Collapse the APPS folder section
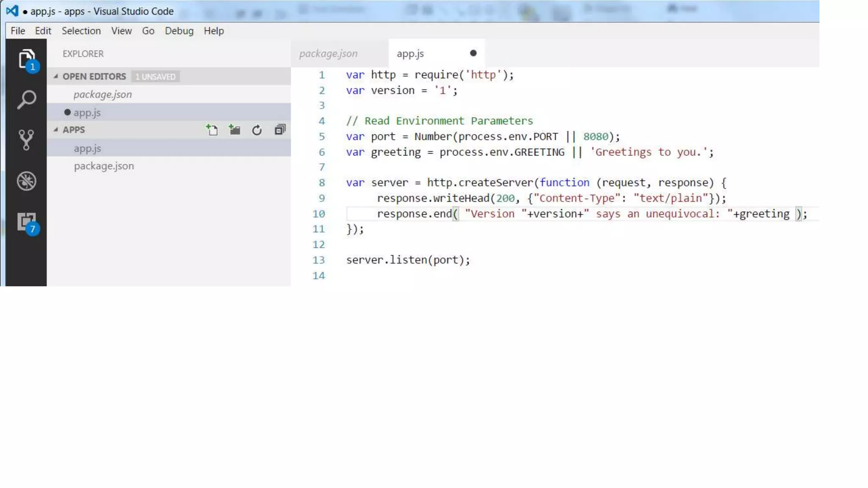The width and height of the screenshot is (868, 488). coord(56,130)
